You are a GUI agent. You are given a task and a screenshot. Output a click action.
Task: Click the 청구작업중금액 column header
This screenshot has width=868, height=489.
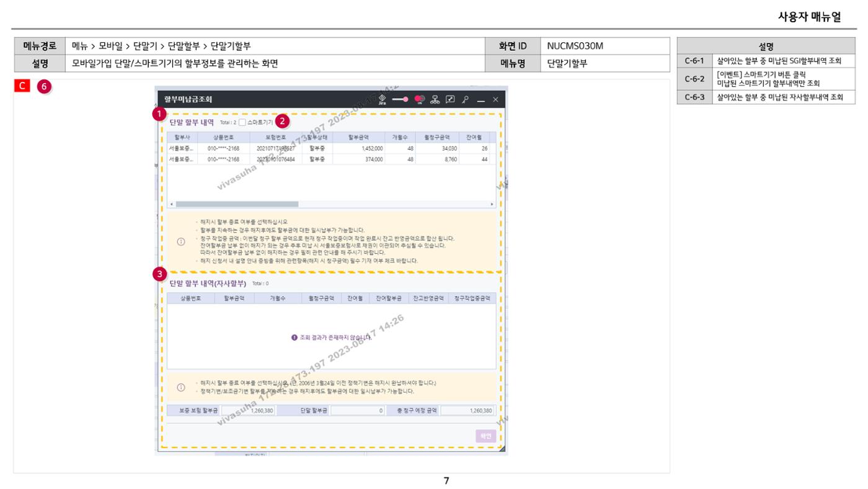pyautogui.click(x=472, y=298)
